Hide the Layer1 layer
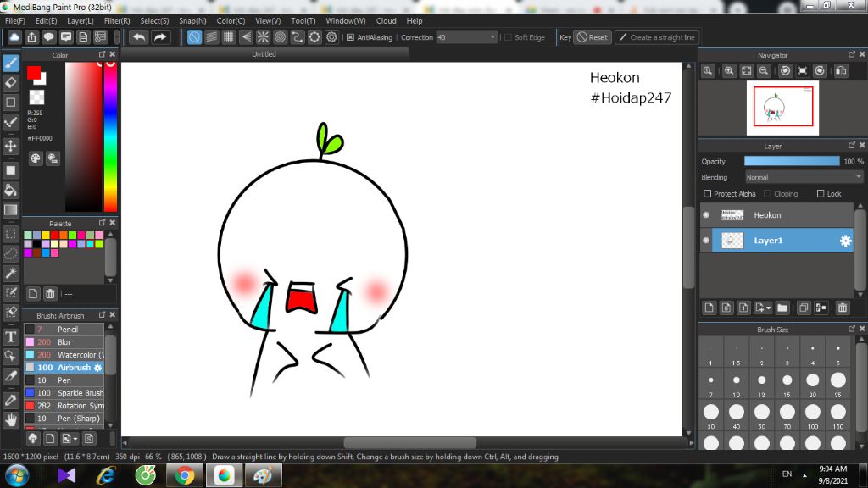Image resolution: width=868 pixels, height=488 pixels. pos(706,240)
